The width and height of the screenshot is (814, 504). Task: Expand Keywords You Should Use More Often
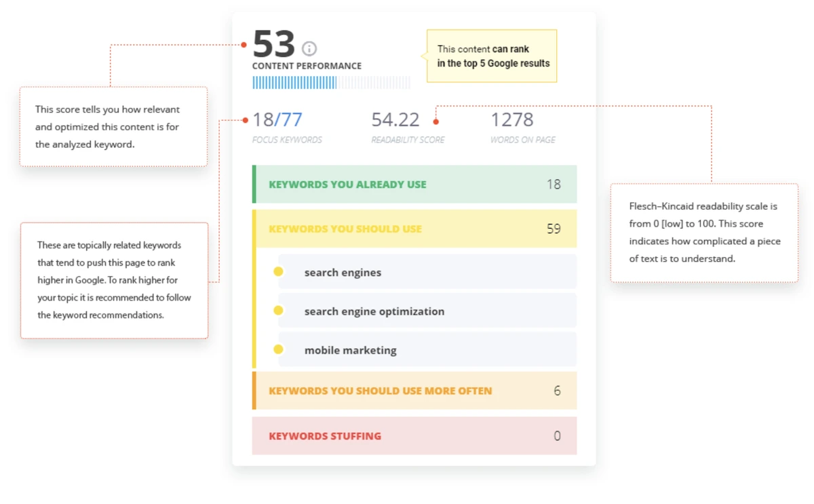pyautogui.click(x=414, y=391)
